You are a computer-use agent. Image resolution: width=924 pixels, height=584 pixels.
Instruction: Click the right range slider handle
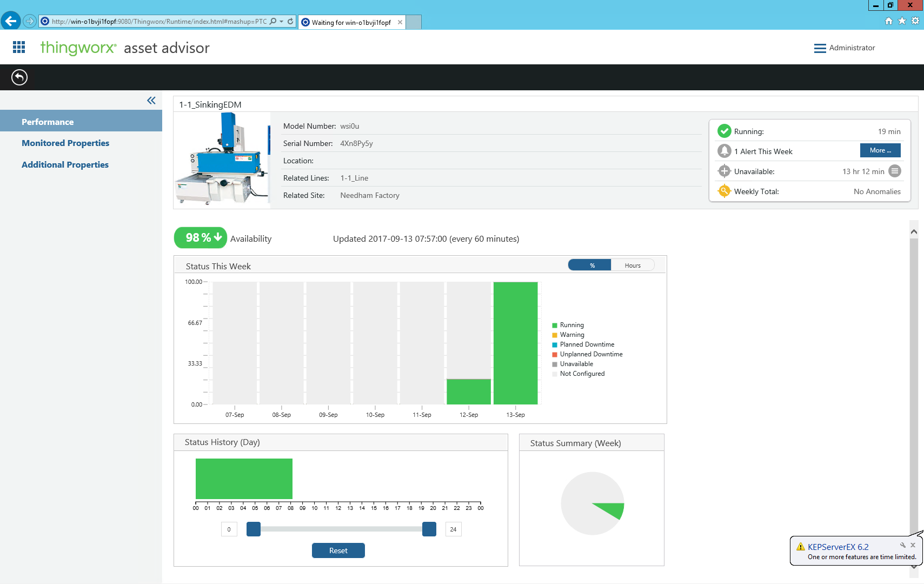pos(429,529)
